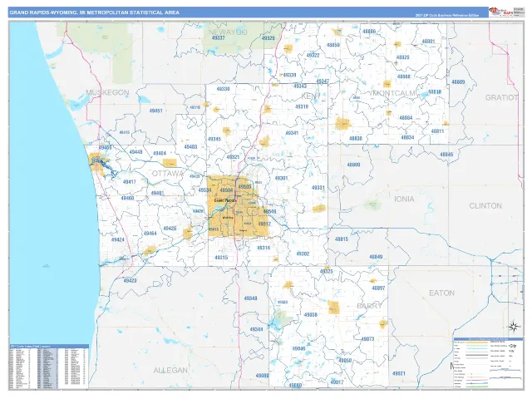Click the ALLEGAN county label
Viewport: 532px width, 399px height.
[x=170, y=370]
